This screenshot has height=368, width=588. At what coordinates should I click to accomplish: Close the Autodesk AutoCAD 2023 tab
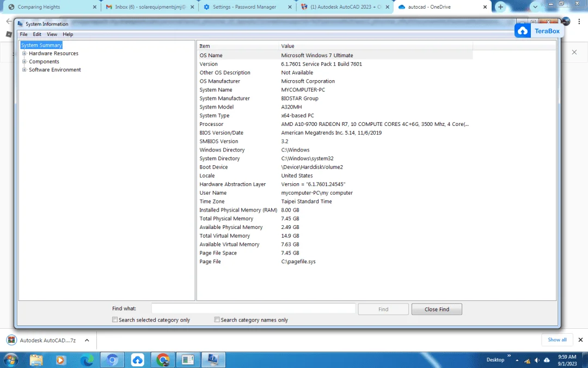[x=388, y=7]
